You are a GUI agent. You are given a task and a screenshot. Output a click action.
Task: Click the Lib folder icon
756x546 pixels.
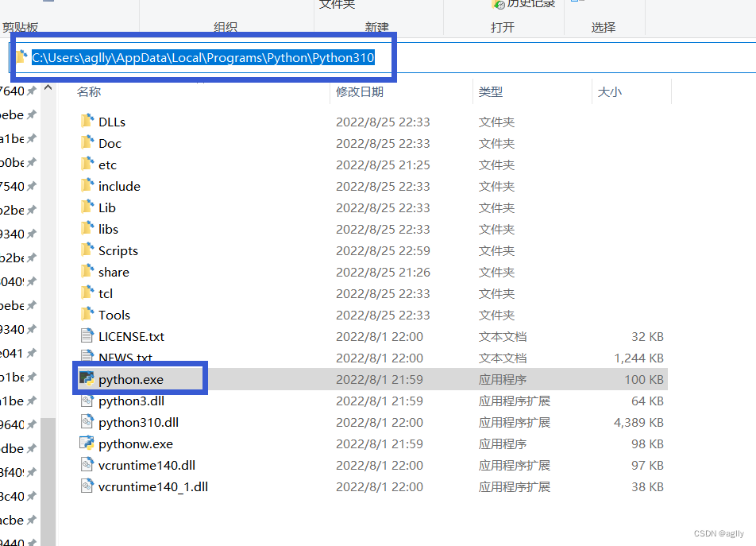[x=87, y=207]
